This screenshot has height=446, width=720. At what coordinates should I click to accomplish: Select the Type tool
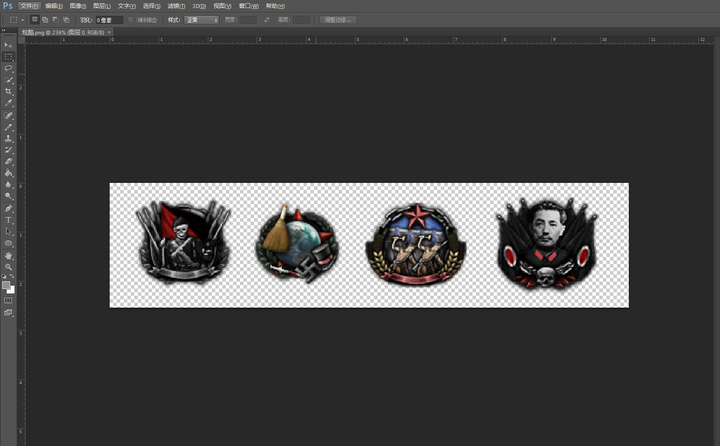tap(8, 220)
